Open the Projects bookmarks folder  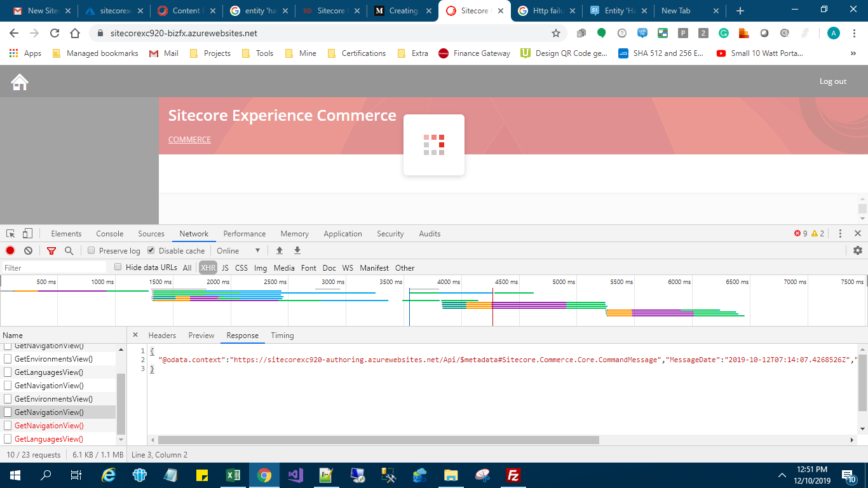(210, 53)
